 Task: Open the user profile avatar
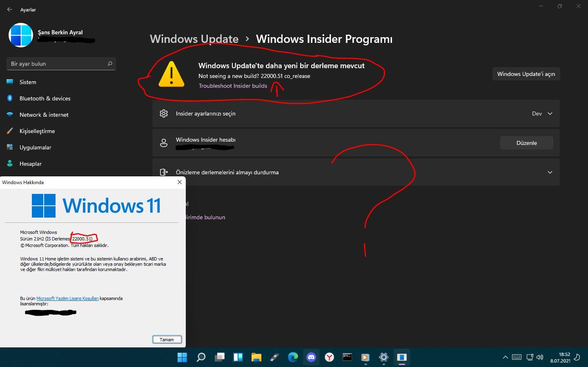tap(21, 35)
